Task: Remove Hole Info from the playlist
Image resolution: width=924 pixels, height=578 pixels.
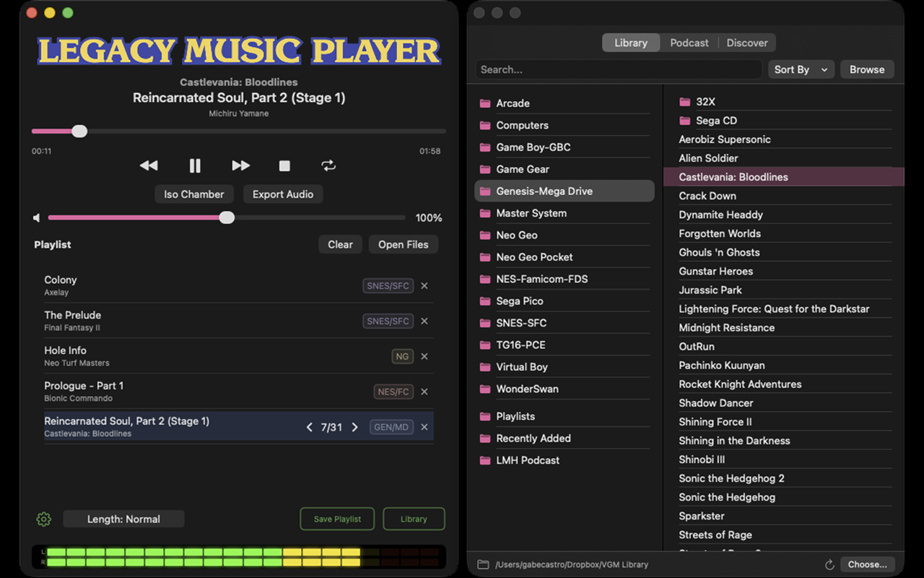Action: [424, 356]
